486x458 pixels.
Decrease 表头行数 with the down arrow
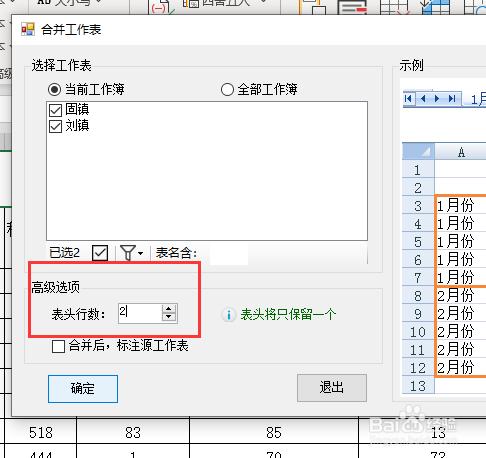[x=169, y=317]
